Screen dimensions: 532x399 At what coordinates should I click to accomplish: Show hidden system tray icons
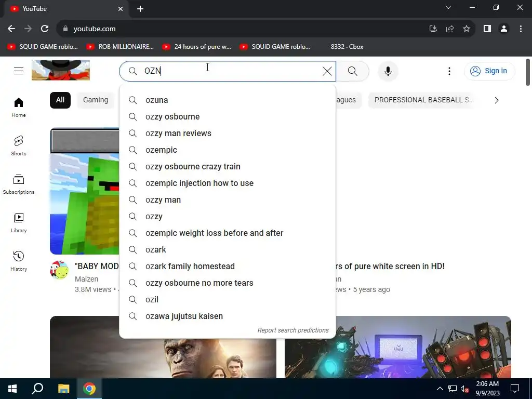(x=440, y=389)
